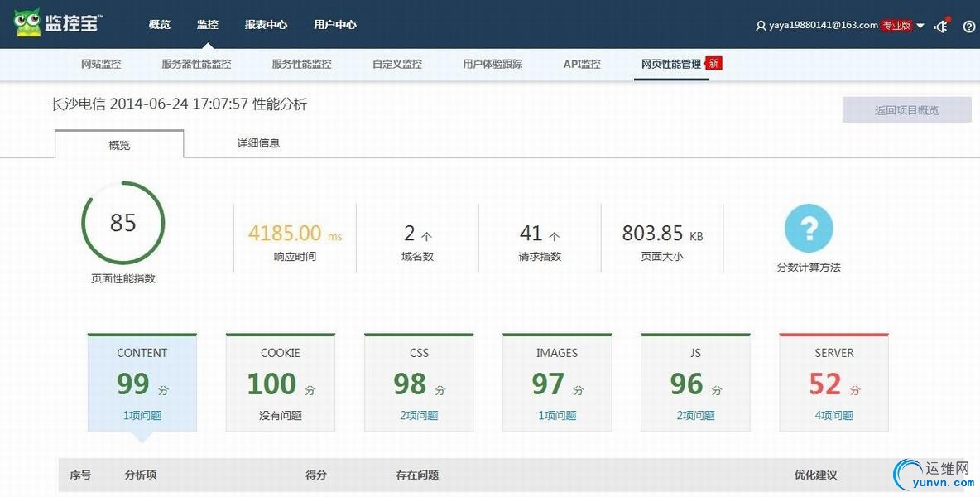
Task: Click the Jiankongbao owl logo
Action: [58, 23]
